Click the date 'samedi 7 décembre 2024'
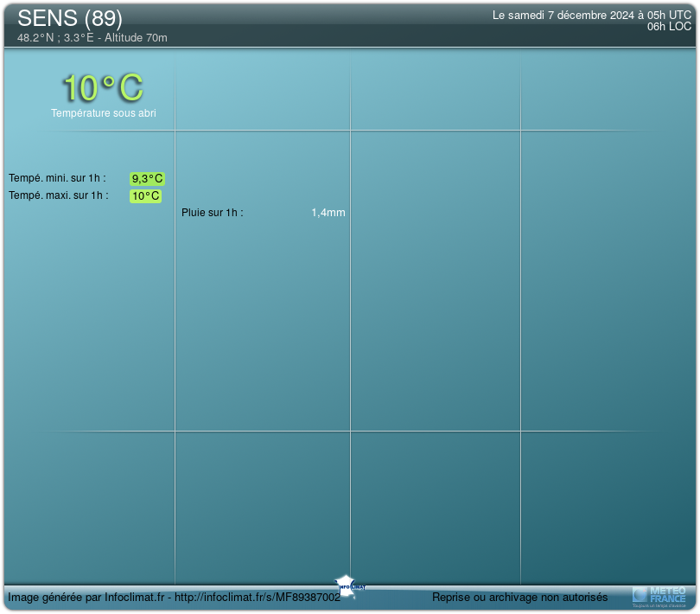 tap(572, 15)
